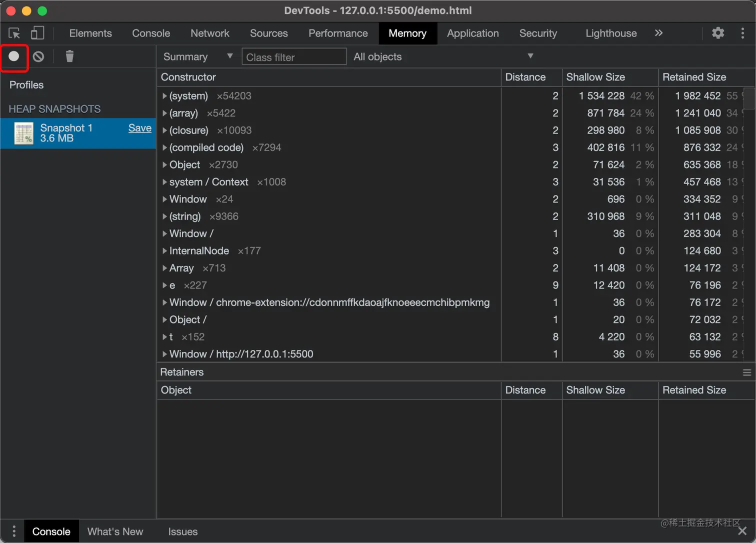
Task: Click the collect garbage trash icon
Action: pyautogui.click(x=69, y=56)
